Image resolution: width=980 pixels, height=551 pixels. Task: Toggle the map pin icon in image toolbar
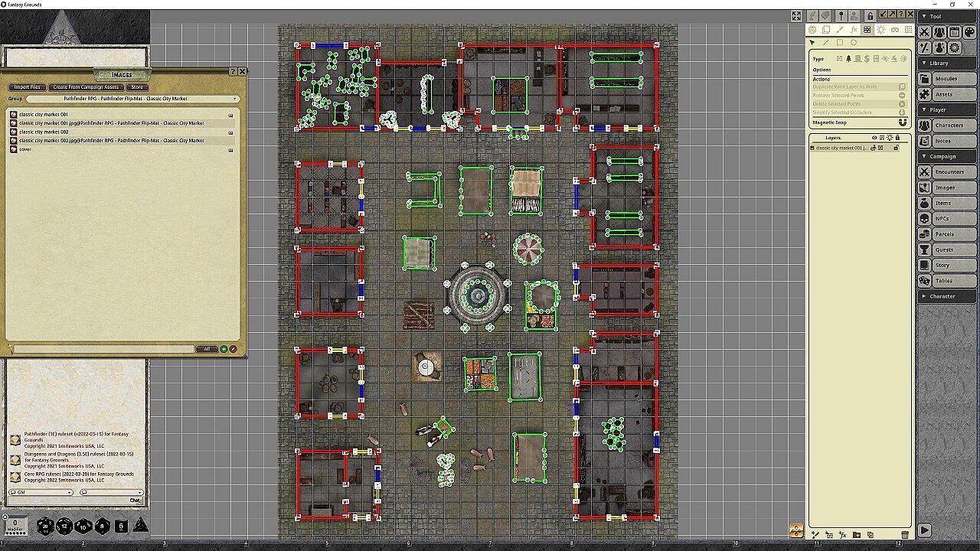pyautogui.click(x=841, y=15)
